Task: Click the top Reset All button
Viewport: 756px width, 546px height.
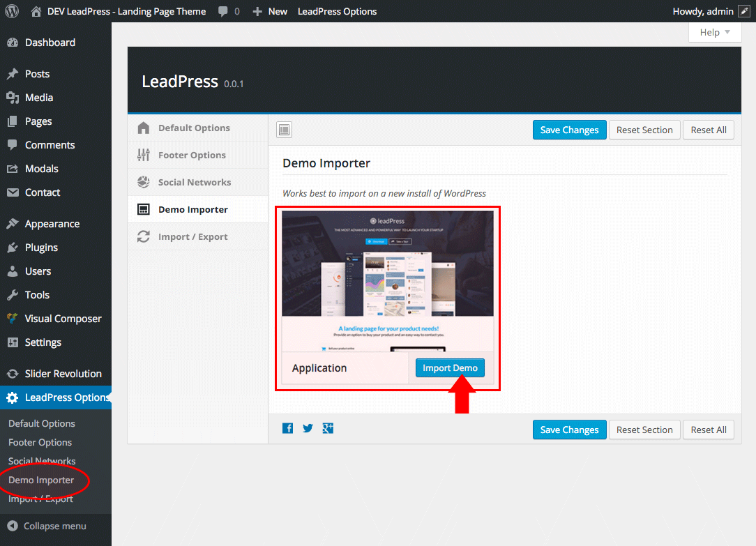Action: tap(709, 130)
